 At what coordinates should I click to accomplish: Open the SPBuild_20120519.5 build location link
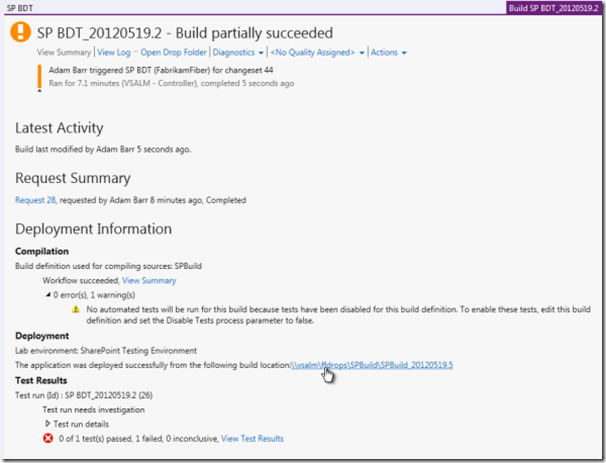click(x=370, y=367)
